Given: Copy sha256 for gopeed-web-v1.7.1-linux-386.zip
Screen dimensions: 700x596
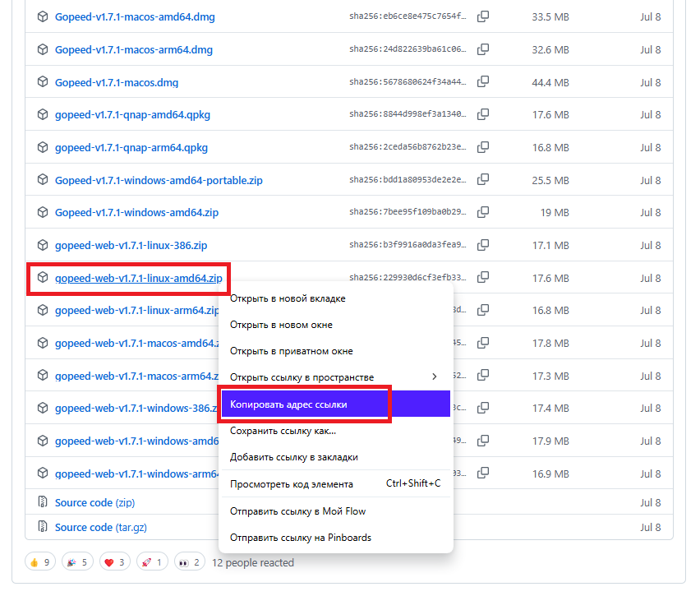Looking at the screenshot, I should pos(483,245).
